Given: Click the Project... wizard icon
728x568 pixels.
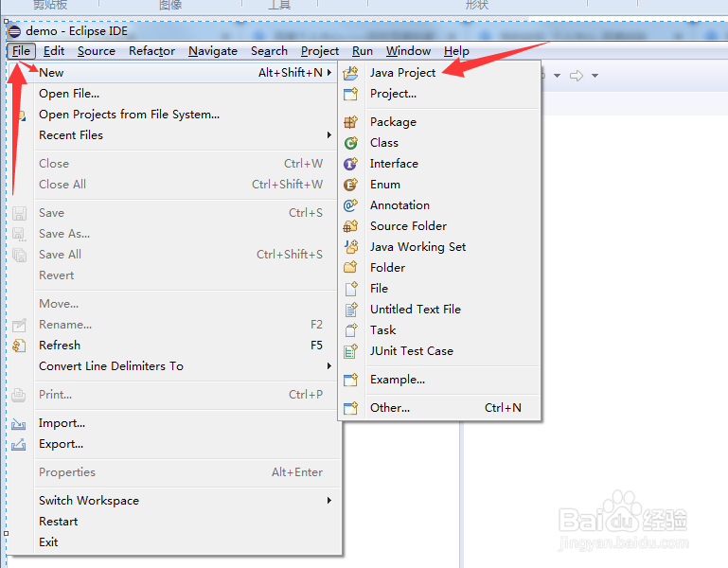Looking at the screenshot, I should coord(350,94).
